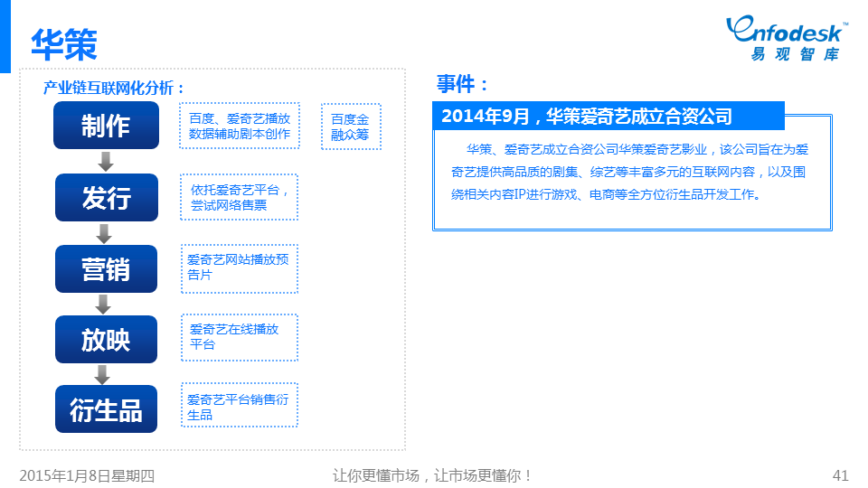Click the arrow between 发行 and 营销
This screenshot has height=488, width=868.
pos(106,233)
